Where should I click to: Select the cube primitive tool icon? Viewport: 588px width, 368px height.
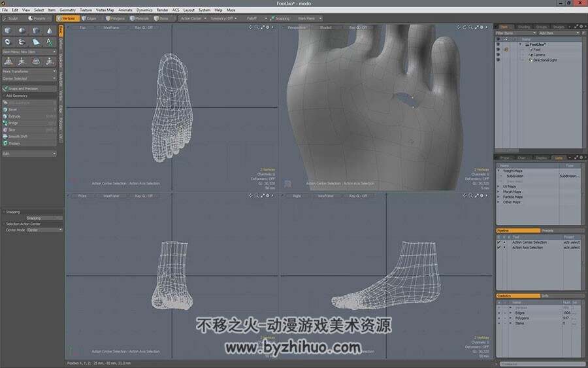(8, 31)
